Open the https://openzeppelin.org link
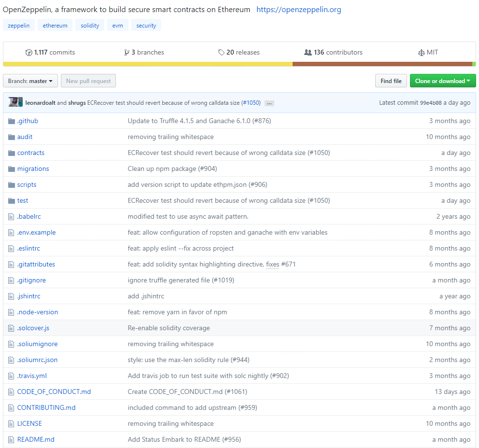The height and width of the screenshot is (448, 479). coord(299,10)
